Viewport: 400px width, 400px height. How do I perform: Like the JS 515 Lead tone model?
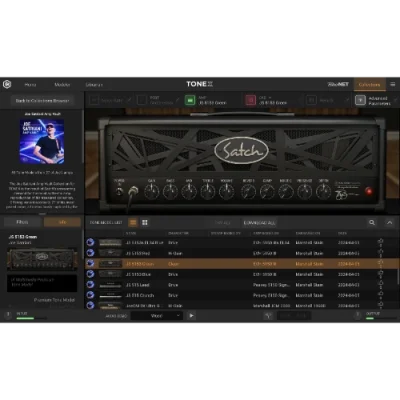[380, 284]
